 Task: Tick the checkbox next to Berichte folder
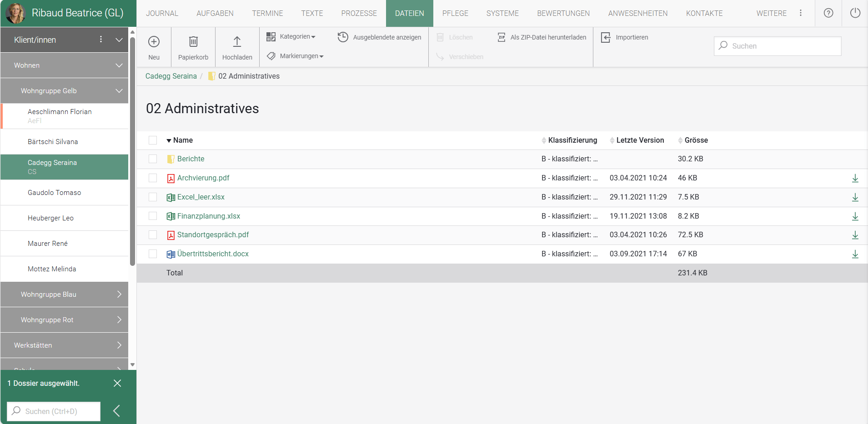click(x=153, y=159)
